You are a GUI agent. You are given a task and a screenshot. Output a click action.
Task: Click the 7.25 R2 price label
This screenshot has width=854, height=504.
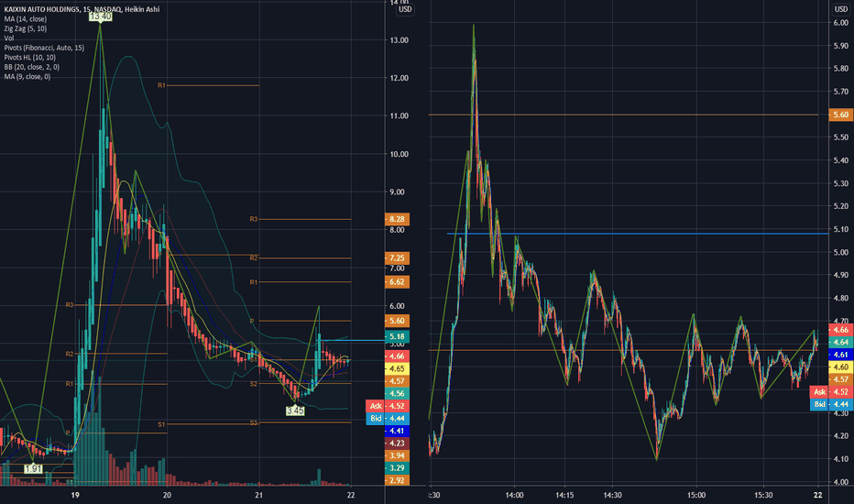point(397,257)
